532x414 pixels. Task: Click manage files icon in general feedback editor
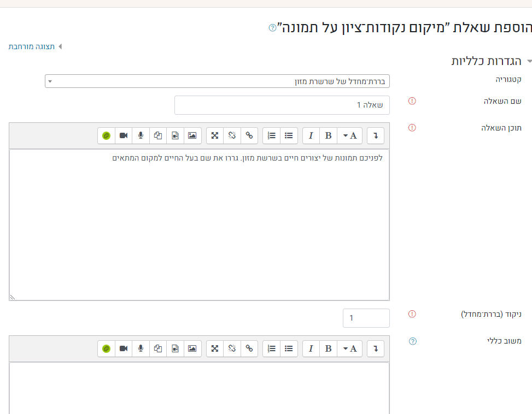click(157, 348)
